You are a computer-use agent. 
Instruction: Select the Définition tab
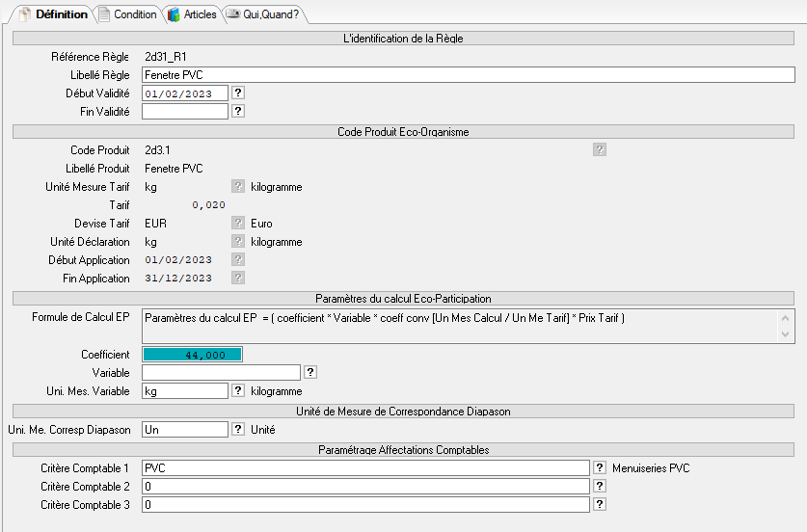point(54,14)
